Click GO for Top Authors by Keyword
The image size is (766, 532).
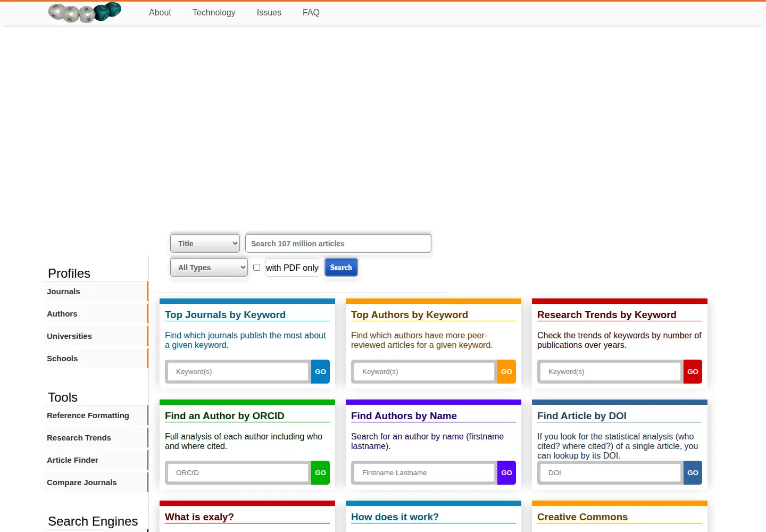(x=506, y=372)
